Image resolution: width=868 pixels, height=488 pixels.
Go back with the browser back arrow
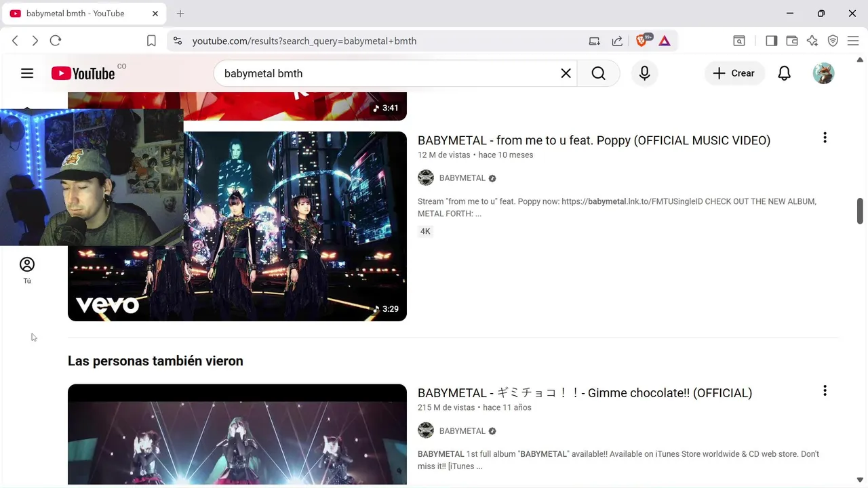pos(15,41)
